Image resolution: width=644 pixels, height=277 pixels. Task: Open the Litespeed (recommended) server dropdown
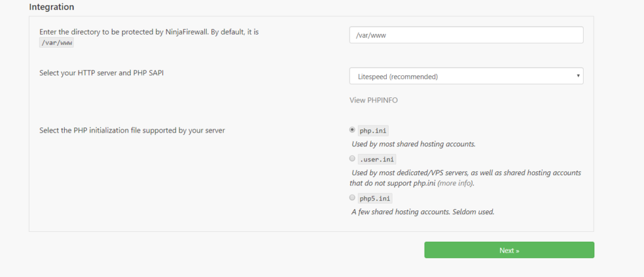coord(466,76)
